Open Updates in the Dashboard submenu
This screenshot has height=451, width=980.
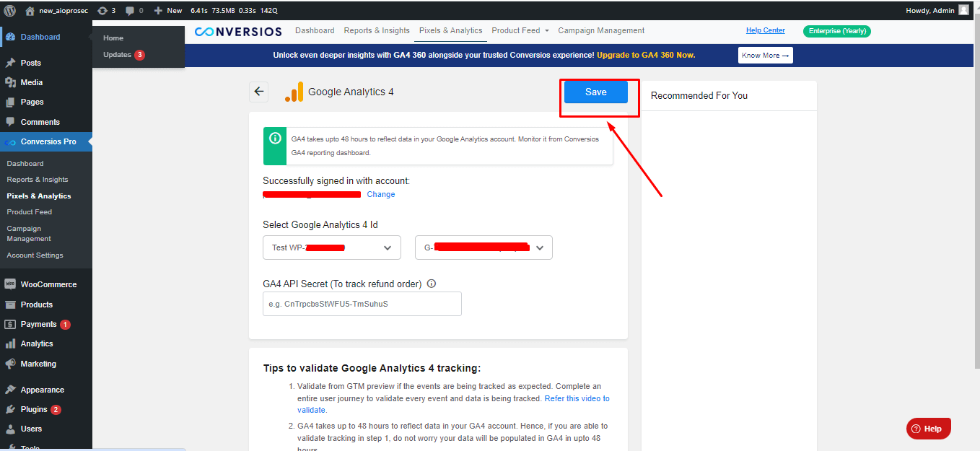pos(124,55)
